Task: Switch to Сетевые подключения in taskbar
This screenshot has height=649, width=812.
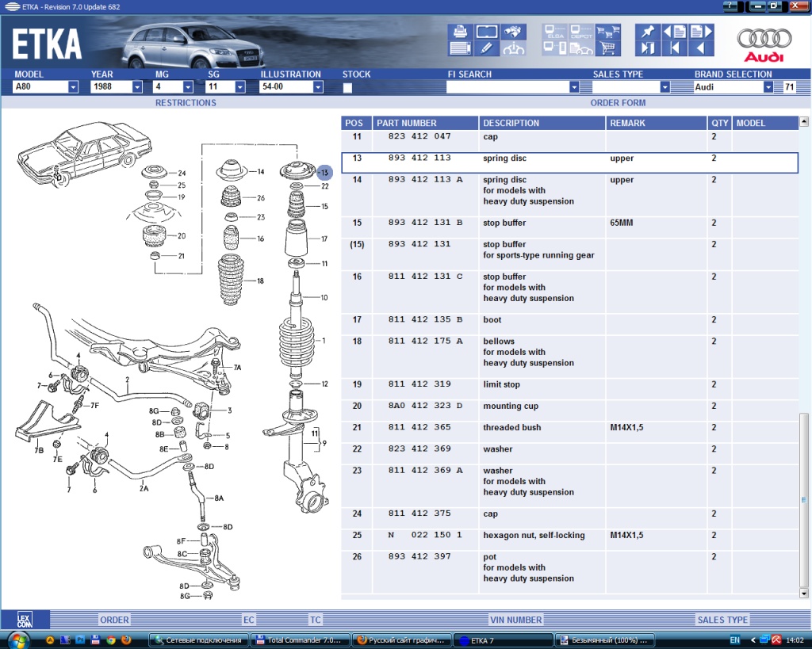Action: point(199,640)
